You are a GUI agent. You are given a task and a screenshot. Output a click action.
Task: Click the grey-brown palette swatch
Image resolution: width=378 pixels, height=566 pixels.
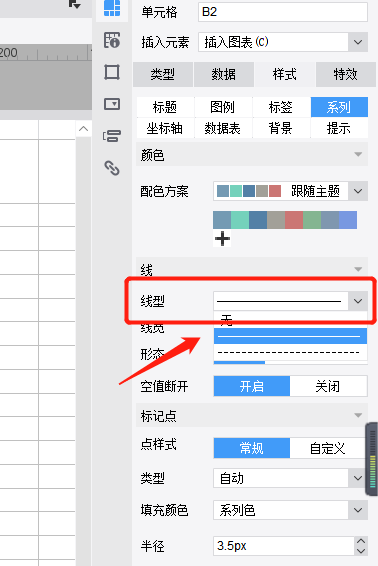tap(276, 220)
